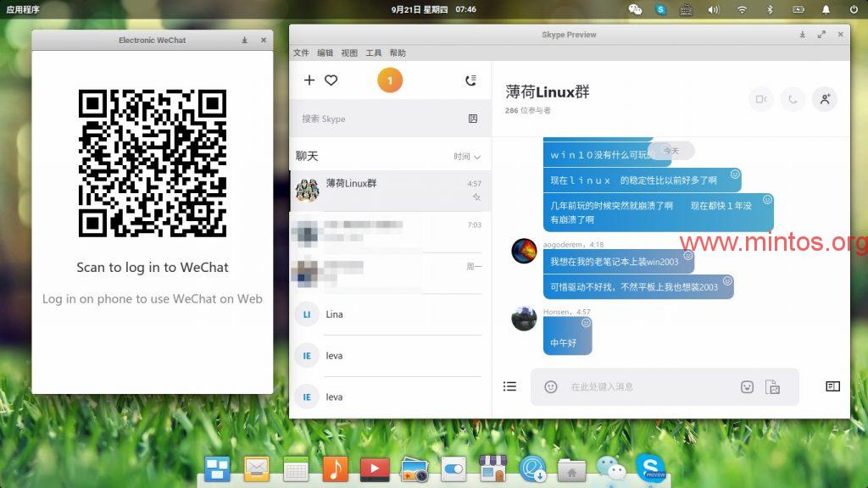Open the orange notification badge showing 1

point(390,80)
